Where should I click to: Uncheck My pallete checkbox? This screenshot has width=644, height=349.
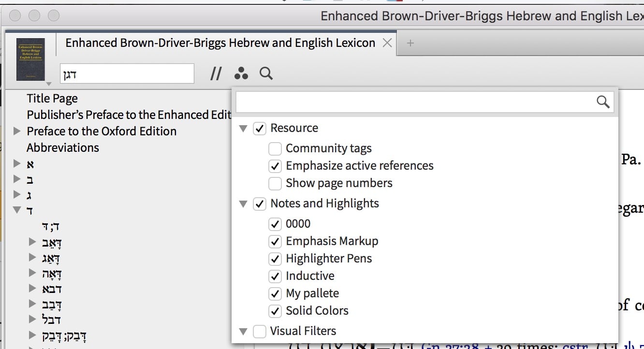(x=275, y=293)
